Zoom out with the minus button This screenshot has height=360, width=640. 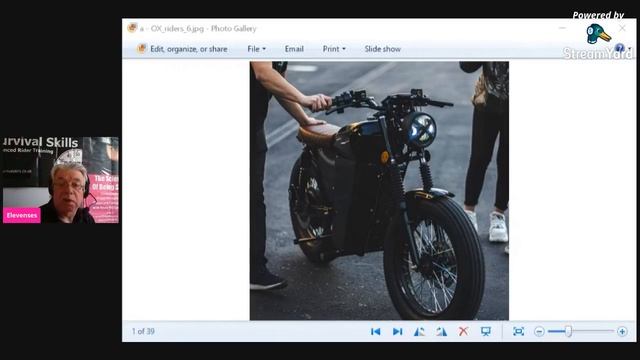(539, 331)
